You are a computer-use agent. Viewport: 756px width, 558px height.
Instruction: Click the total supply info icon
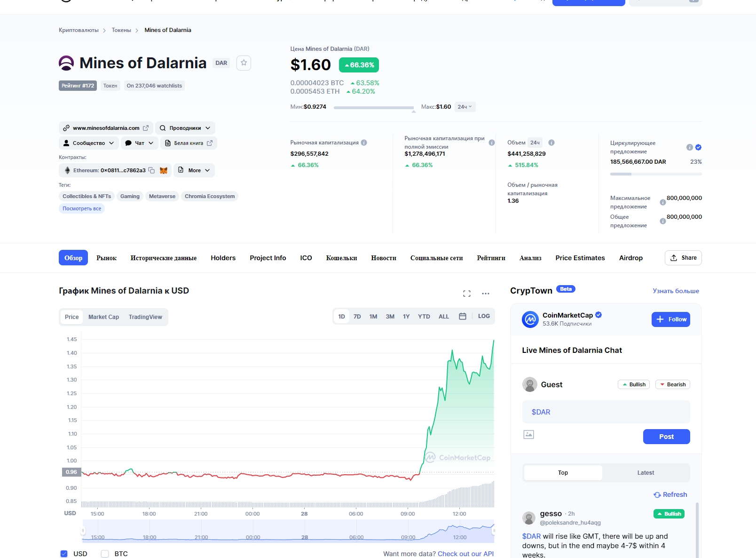(x=663, y=221)
